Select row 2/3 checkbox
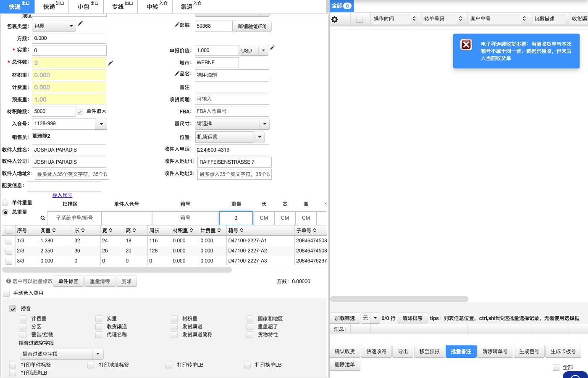This screenshot has height=378, width=588. click(x=8, y=251)
